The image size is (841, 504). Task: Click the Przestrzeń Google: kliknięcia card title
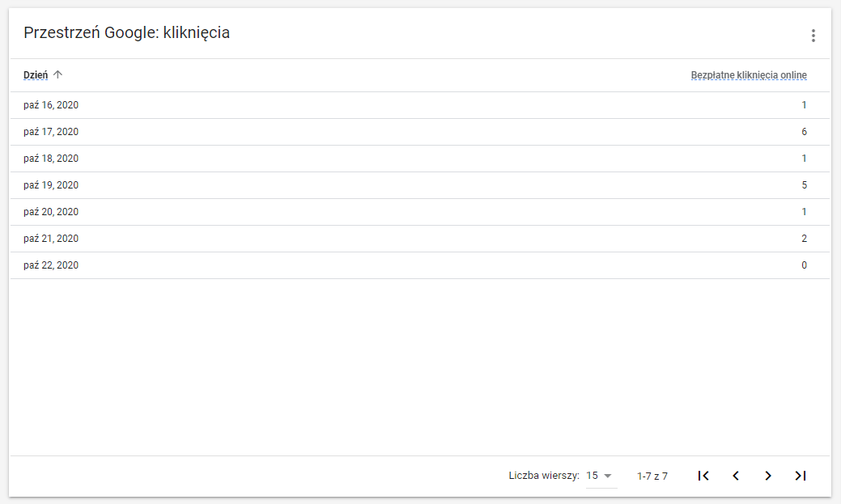(126, 33)
